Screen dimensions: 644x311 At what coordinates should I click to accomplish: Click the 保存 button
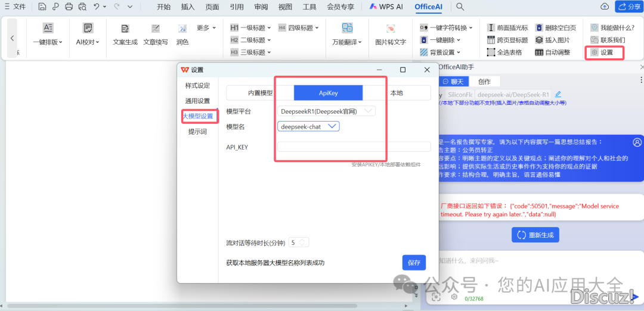pos(414,262)
